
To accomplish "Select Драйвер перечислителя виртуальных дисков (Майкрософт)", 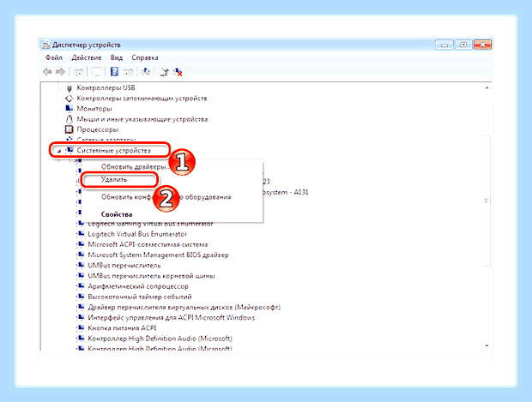I will (184, 307).
